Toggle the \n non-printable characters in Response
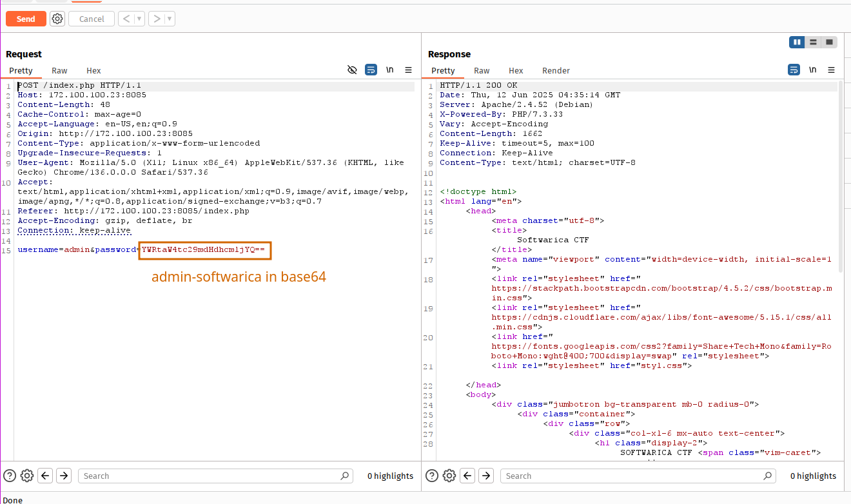Viewport: 851px width, 504px height. [812, 70]
